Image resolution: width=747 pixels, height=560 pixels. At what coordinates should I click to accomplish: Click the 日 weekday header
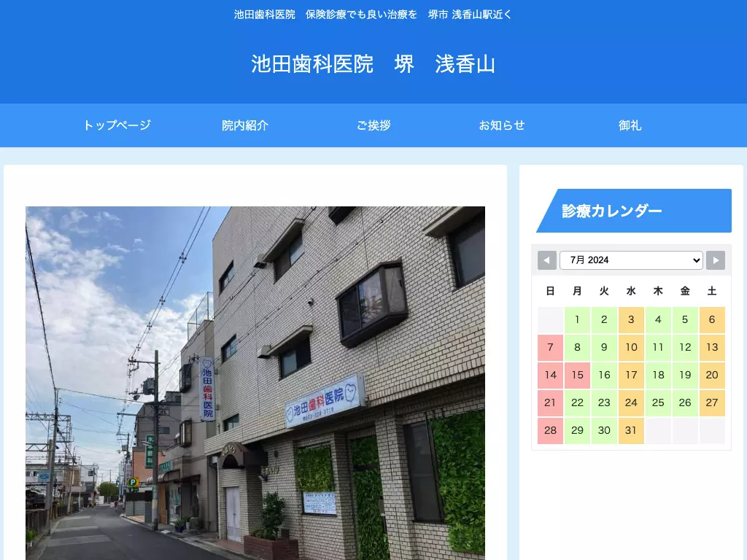[550, 291]
